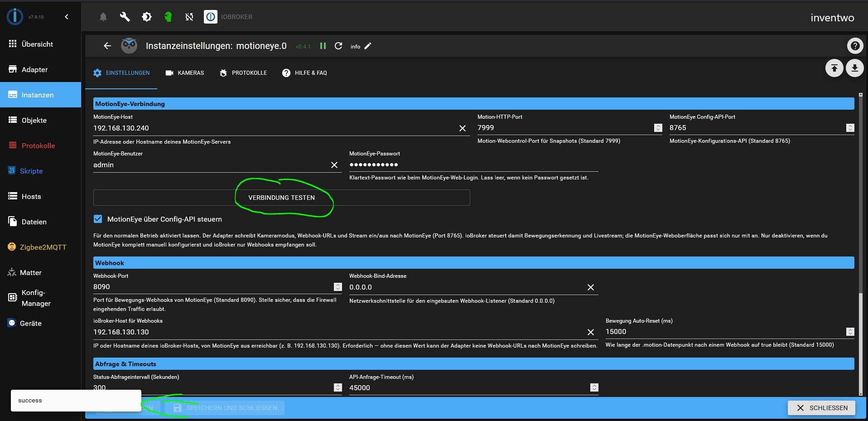Clear the MotionEye-Host field
The image size is (868, 421).
point(463,128)
